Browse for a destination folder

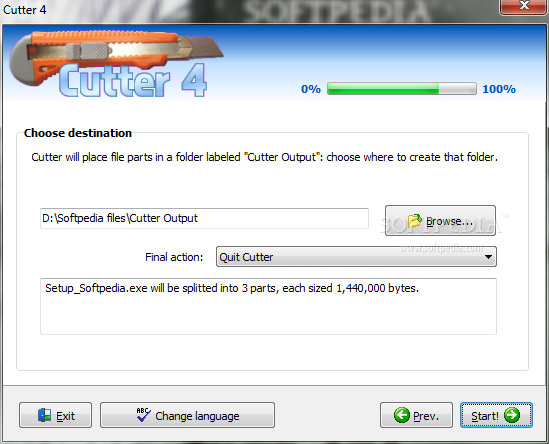[x=440, y=221]
